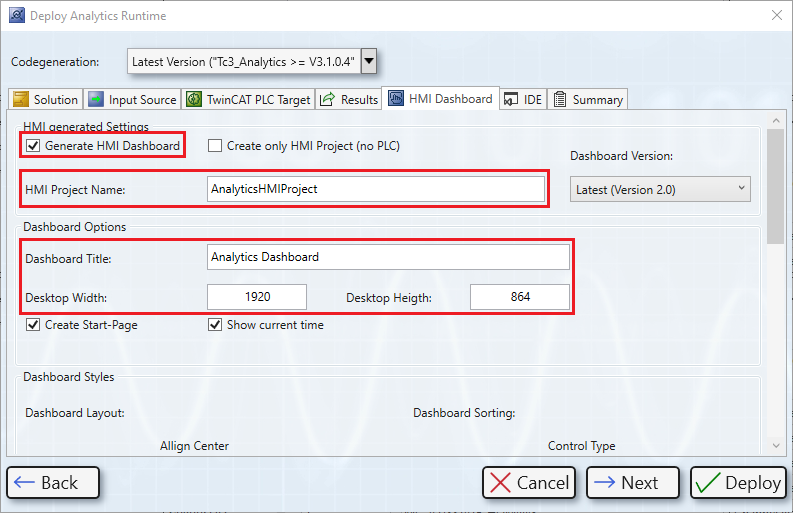Click the Input Source tab icon
This screenshot has width=793, height=513.
[95, 99]
